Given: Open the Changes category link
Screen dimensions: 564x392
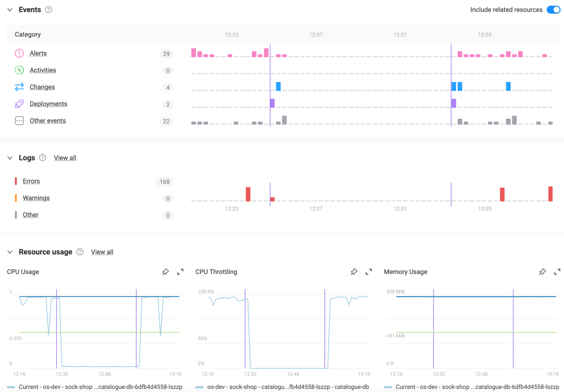Looking at the screenshot, I should click(42, 87).
